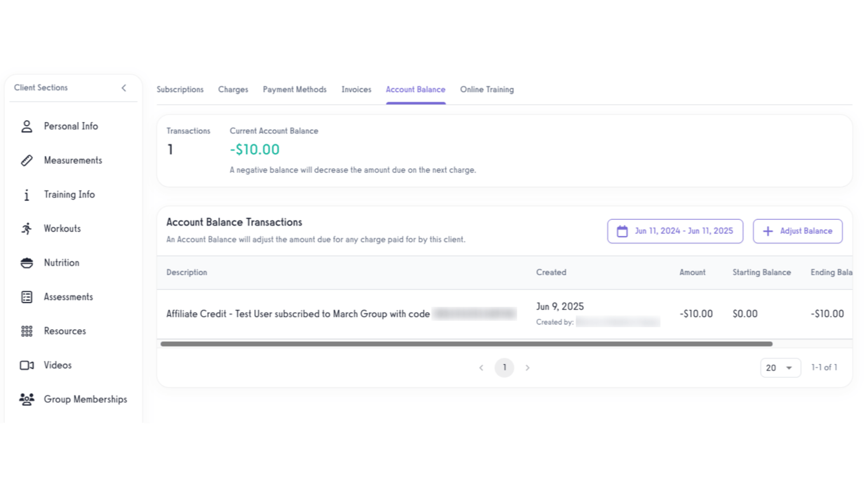Open Resources using the grid icon

tap(27, 331)
